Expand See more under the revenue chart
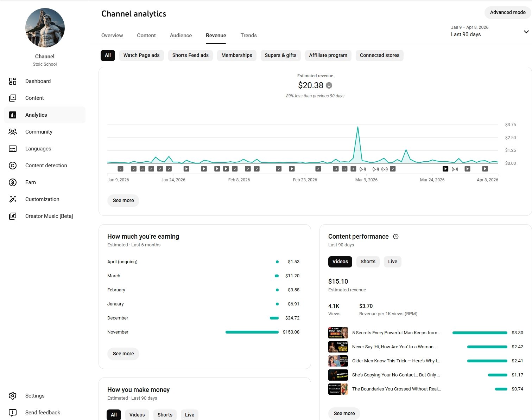Viewport: 532px width, 420px height. click(x=123, y=200)
